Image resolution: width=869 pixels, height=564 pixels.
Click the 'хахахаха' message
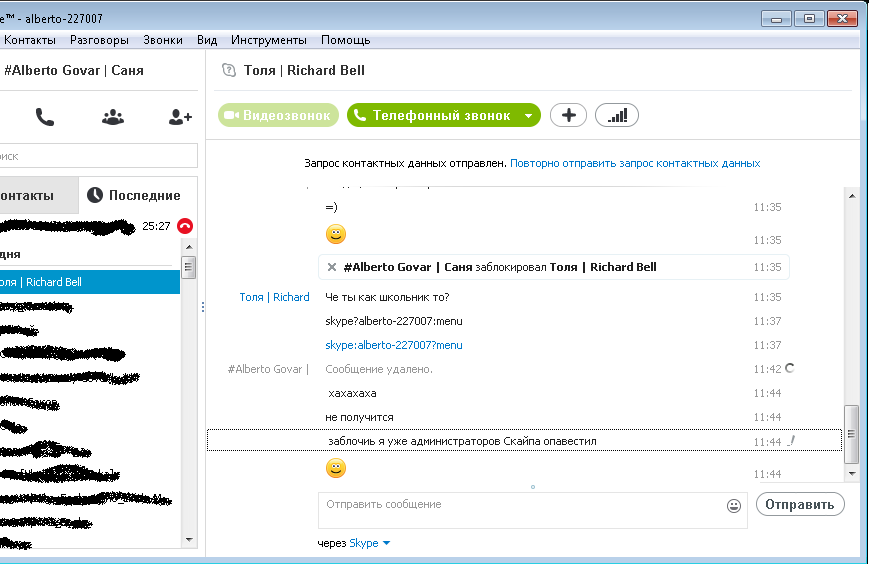[x=352, y=393]
